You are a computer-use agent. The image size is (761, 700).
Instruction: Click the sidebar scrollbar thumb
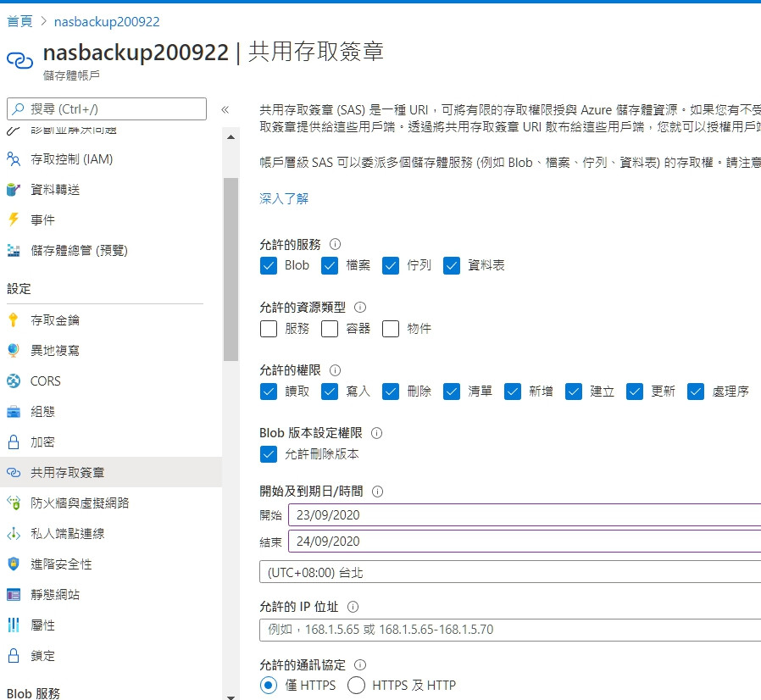pos(231,269)
